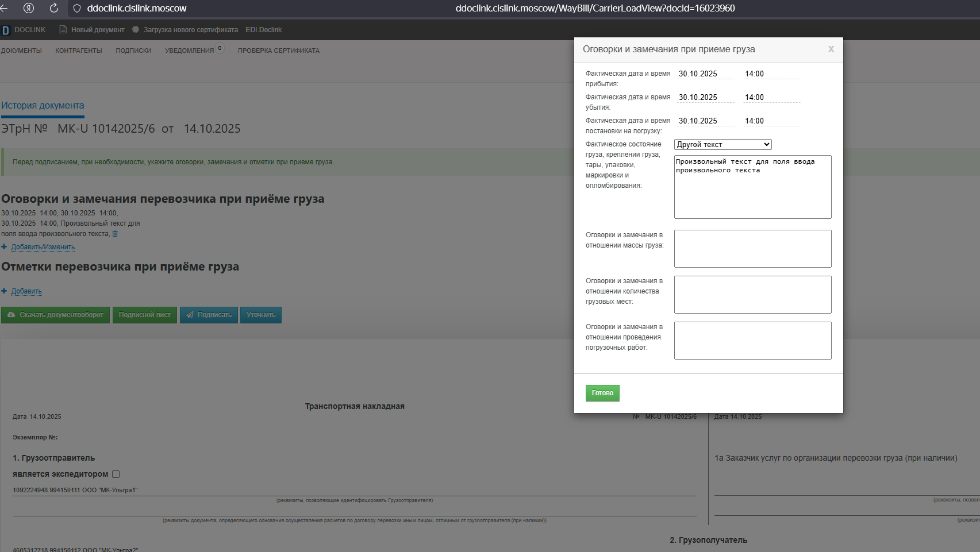The image size is (980, 552).
Task: Click the arrival time field (прибытия)
Action: click(x=771, y=74)
